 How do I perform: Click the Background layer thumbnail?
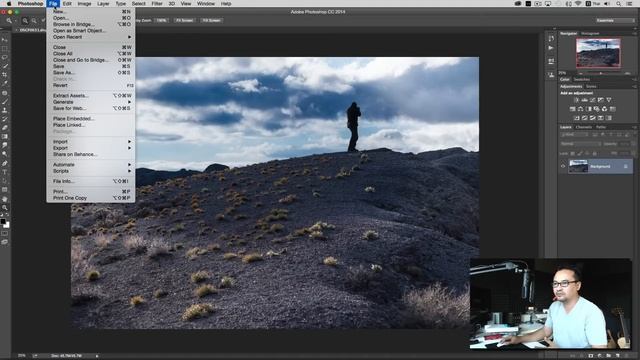point(578,167)
